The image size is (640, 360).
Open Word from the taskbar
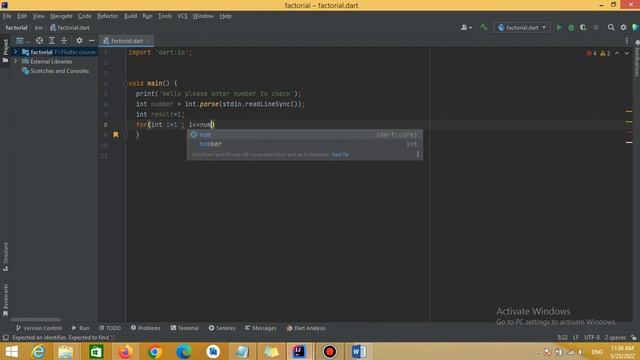coord(359,351)
